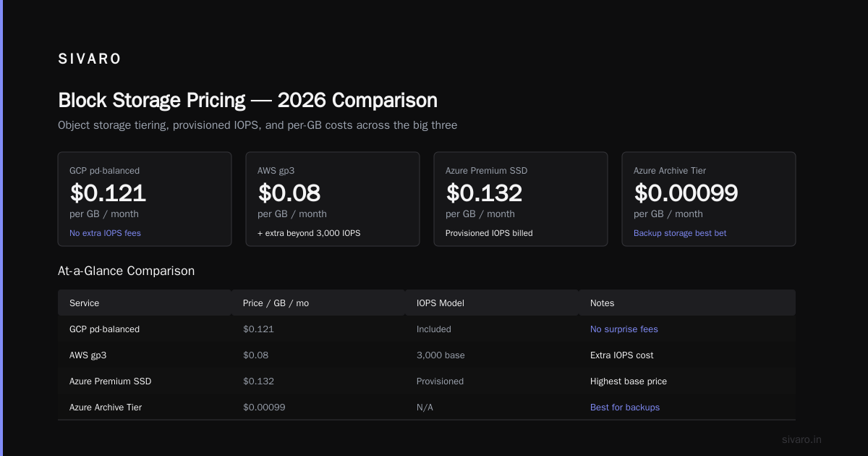Open the GCP pd-balanced pricing card title
This screenshot has width=868, height=456.
pos(104,171)
